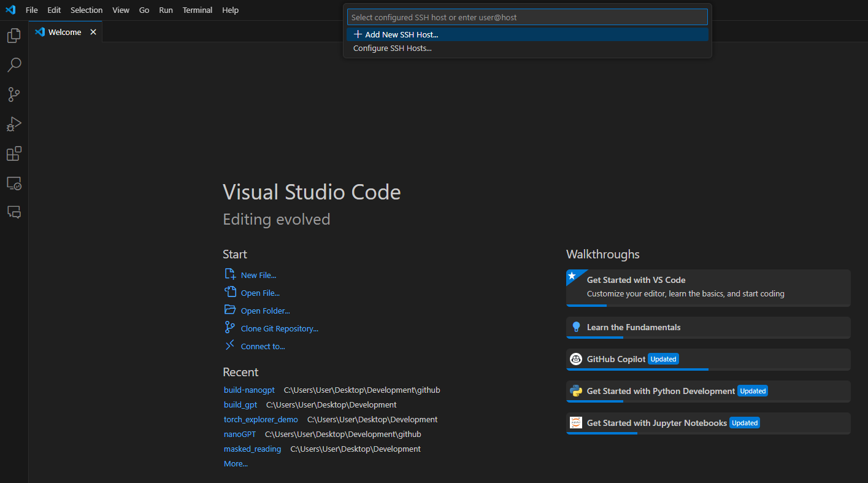
Task: Open the Remote Explorer icon
Action: coord(13,183)
